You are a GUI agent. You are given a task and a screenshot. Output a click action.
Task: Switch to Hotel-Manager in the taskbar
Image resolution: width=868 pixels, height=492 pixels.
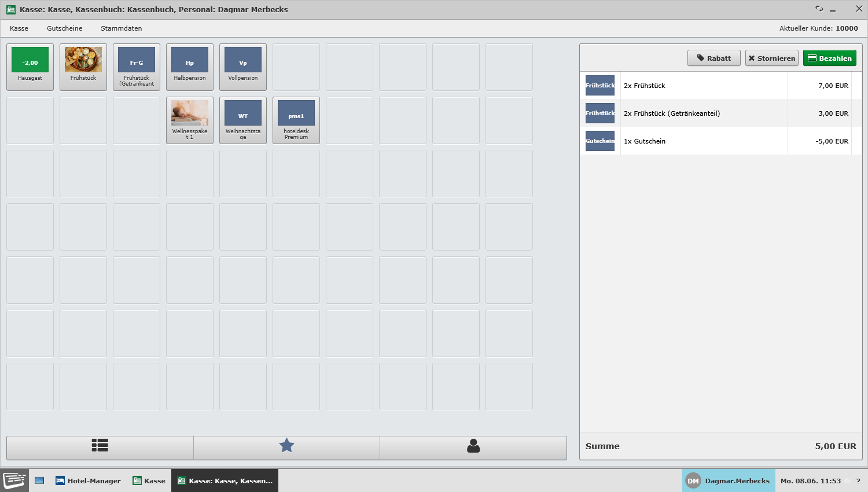click(89, 480)
